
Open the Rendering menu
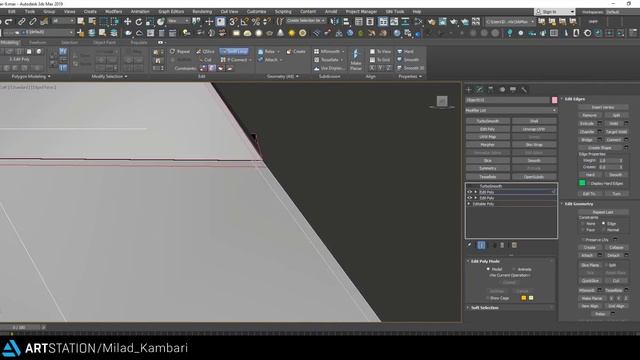[202, 12]
